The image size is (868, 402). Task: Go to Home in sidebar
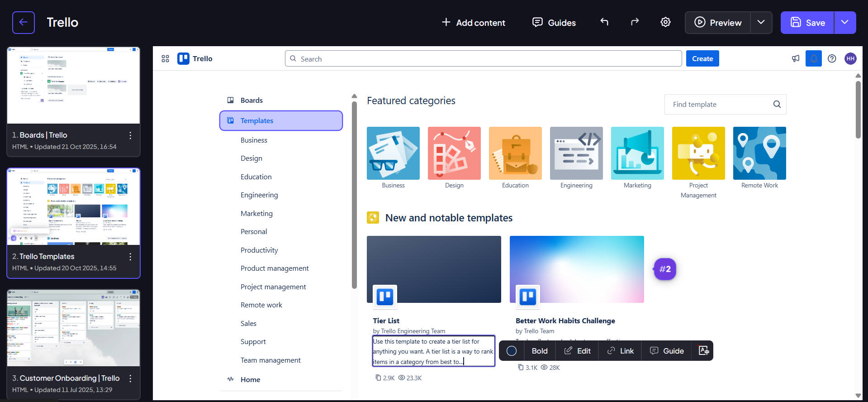coord(281,380)
